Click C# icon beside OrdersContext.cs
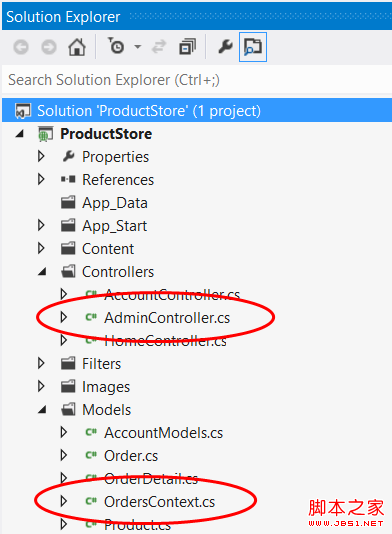 91,501
